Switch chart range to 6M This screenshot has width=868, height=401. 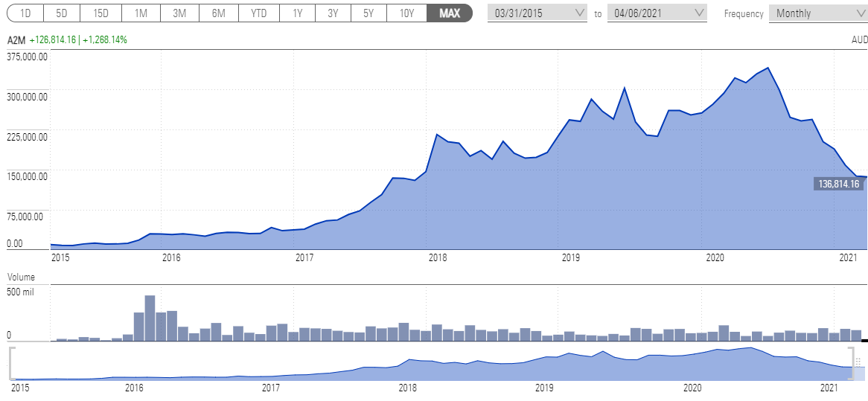(218, 13)
